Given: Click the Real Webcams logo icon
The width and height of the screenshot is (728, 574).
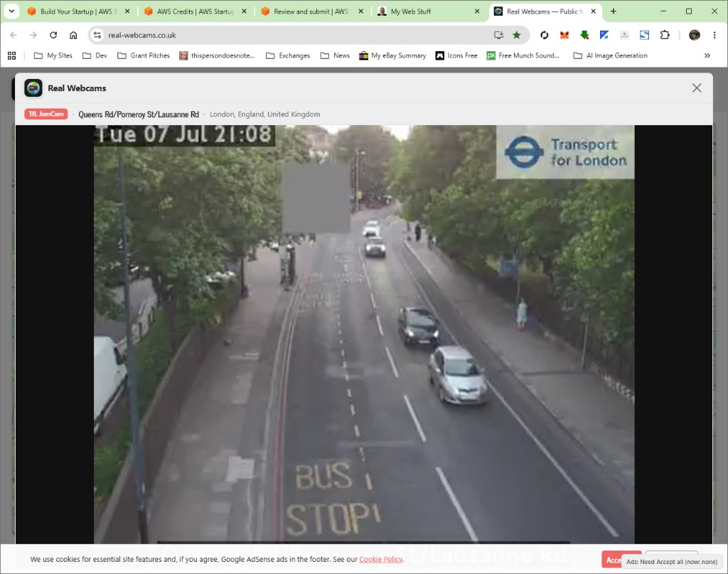Looking at the screenshot, I should click(x=33, y=87).
